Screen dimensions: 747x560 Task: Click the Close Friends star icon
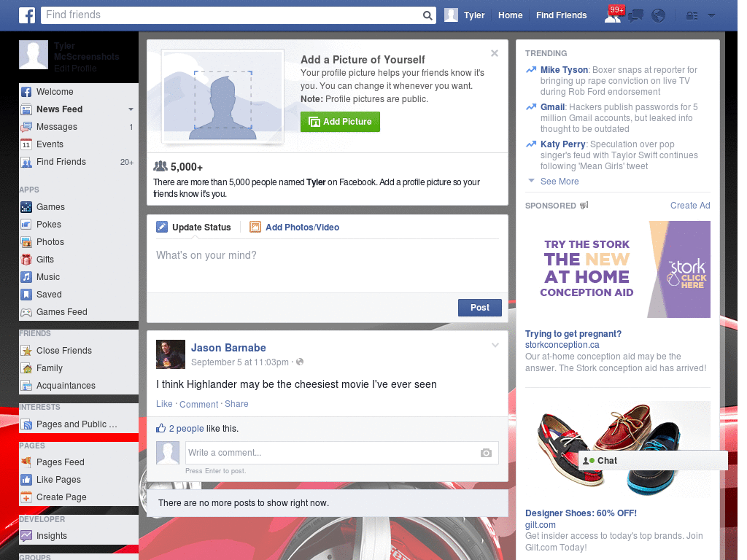tap(26, 351)
